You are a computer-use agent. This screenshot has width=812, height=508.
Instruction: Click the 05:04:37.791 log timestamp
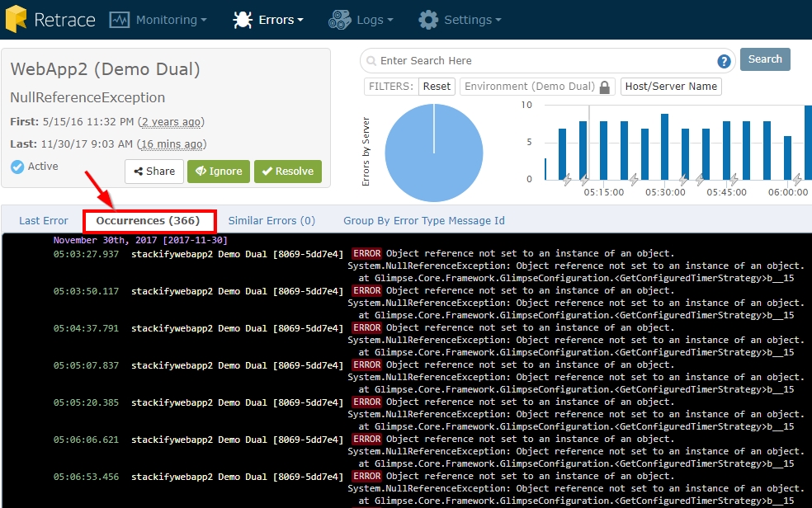(86, 328)
